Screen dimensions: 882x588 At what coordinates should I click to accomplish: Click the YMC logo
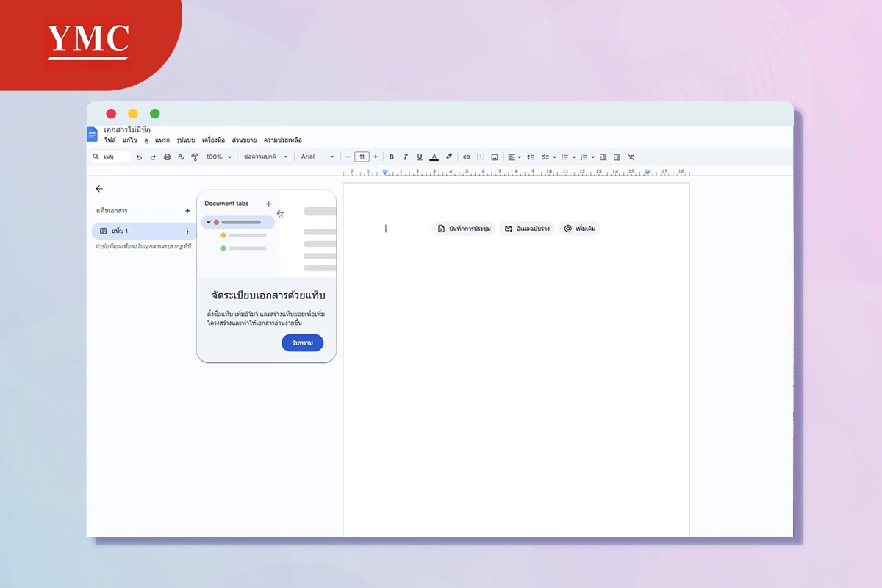coord(87,40)
